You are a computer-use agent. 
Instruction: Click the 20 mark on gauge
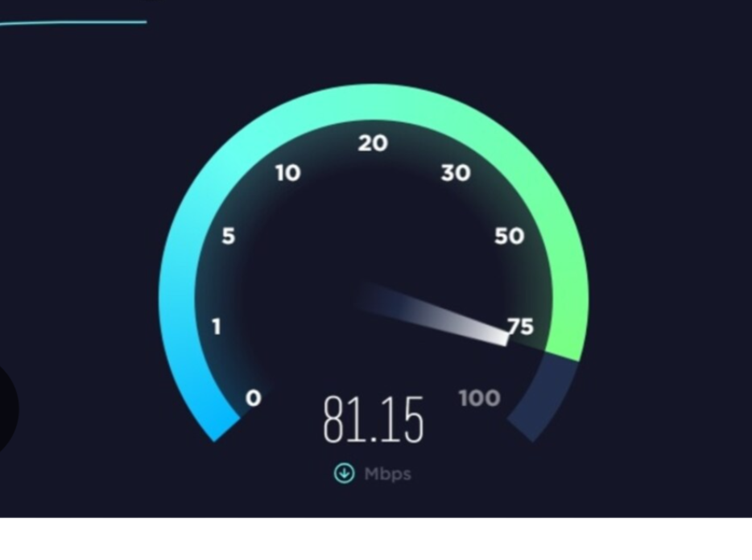[x=373, y=143]
